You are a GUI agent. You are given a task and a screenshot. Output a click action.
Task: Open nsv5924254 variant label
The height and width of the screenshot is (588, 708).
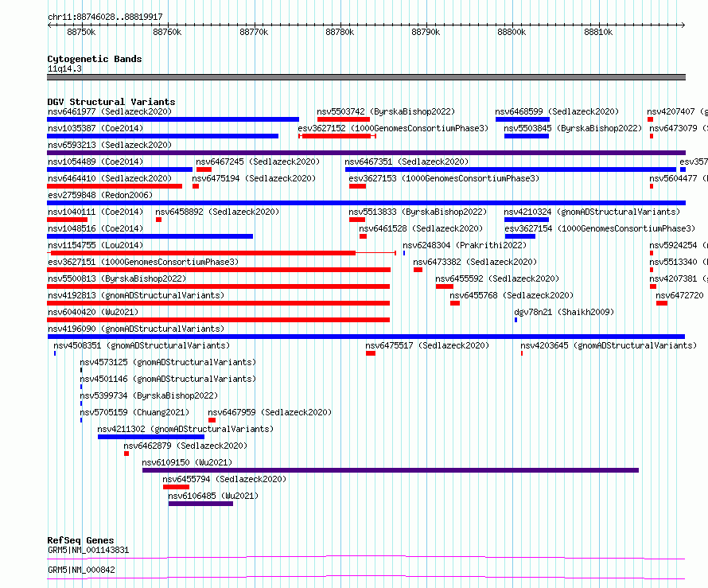click(x=679, y=245)
